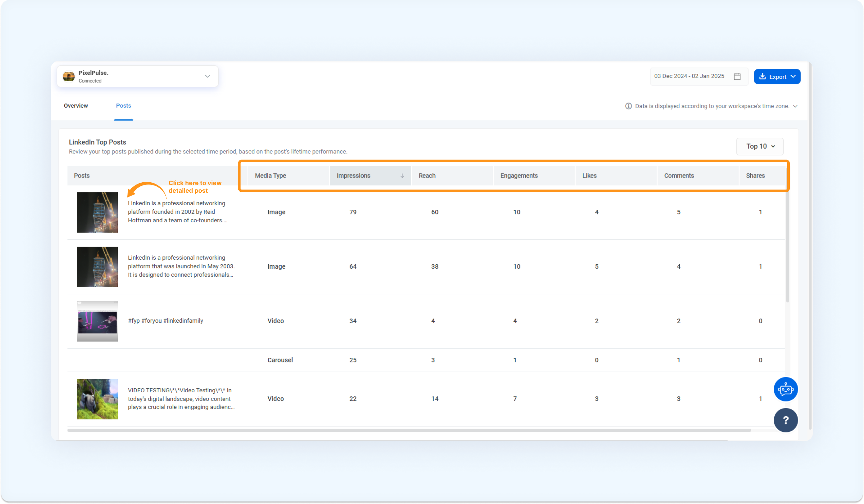
Task: Open the help question mark button
Action: coord(785,420)
